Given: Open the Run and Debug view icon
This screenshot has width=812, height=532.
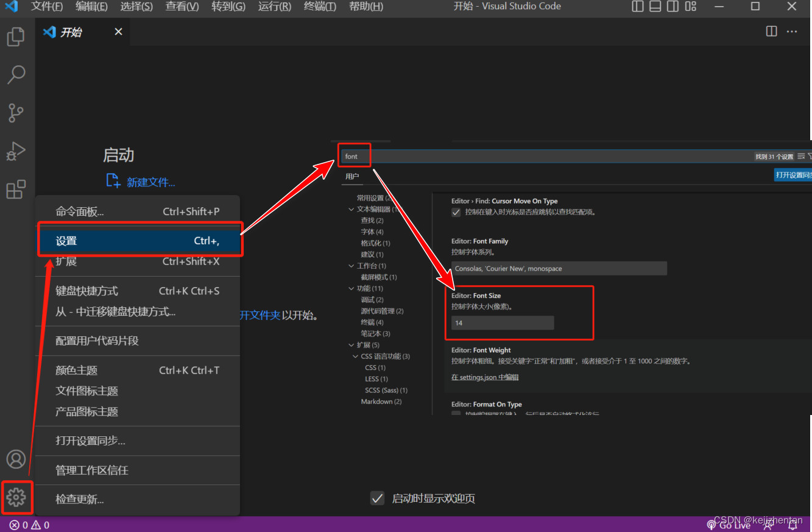Looking at the screenshot, I should [x=16, y=151].
